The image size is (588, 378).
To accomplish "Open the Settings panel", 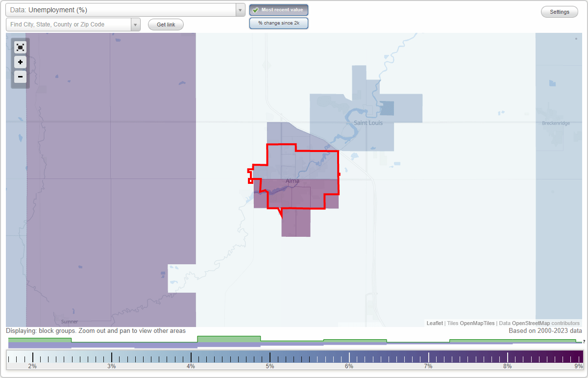I will pyautogui.click(x=559, y=11).
